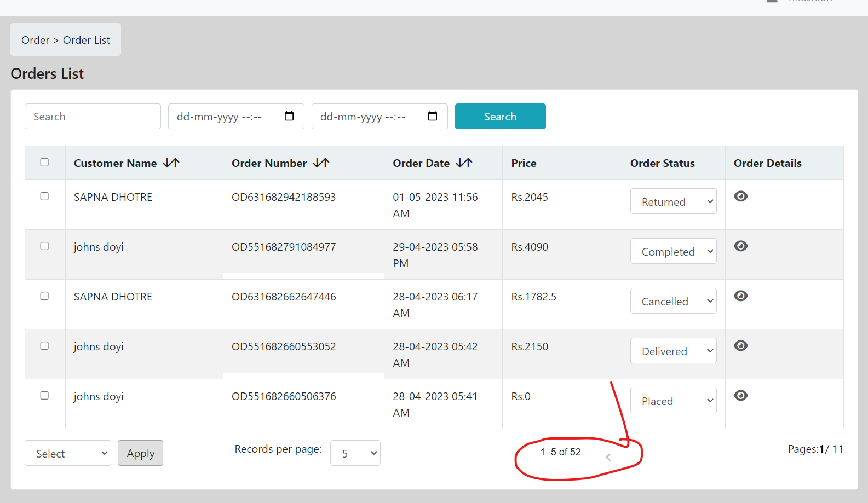The width and height of the screenshot is (868, 503).
Task: Click date 28-04-2023 06:17 AM
Action: [435, 305]
